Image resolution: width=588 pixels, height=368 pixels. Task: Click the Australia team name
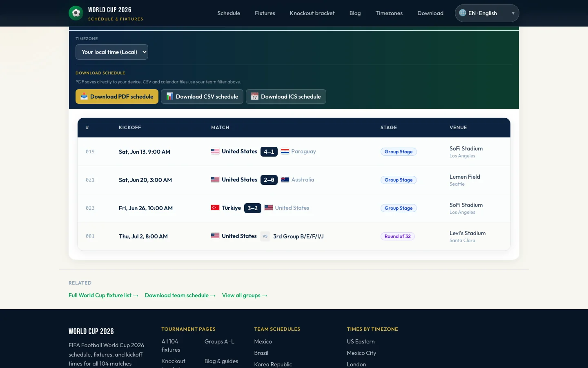point(303,180)
